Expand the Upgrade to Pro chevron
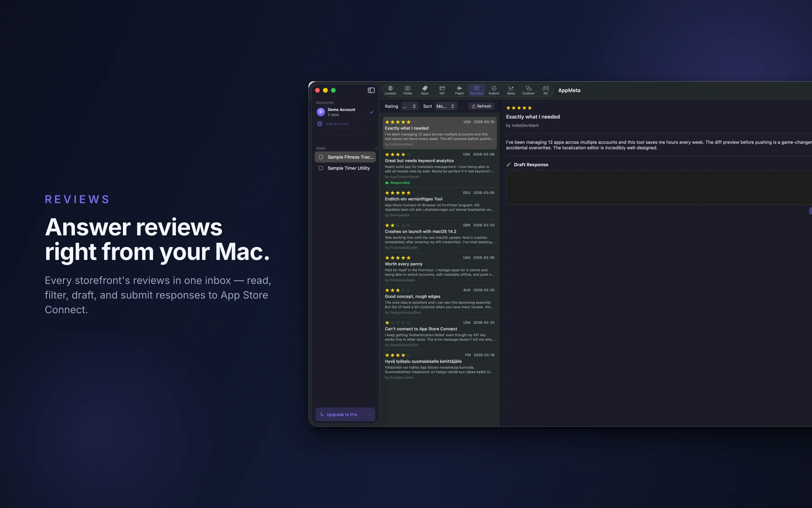The image size is (812, 508). (x=370, y=415)
